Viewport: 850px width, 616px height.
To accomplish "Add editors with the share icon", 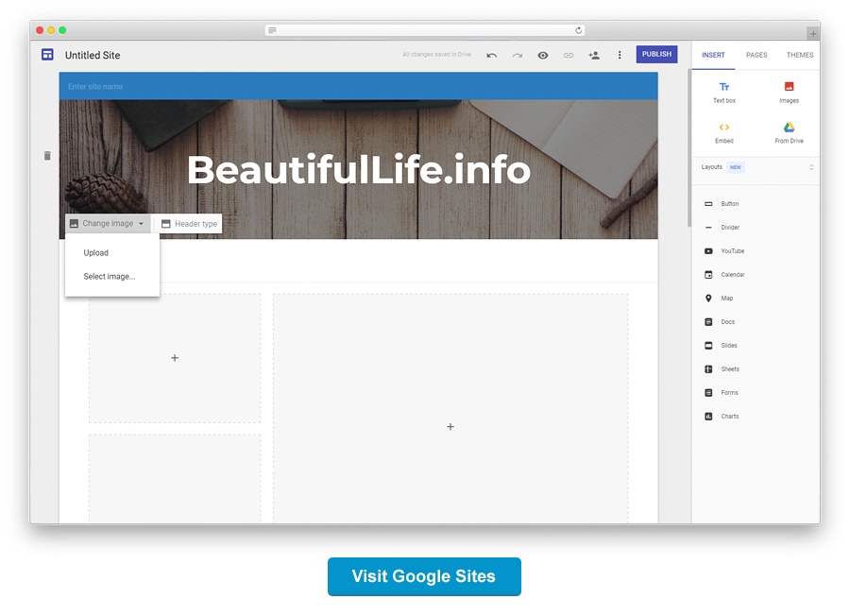I will pyautogui.click(x=594, y=56).
